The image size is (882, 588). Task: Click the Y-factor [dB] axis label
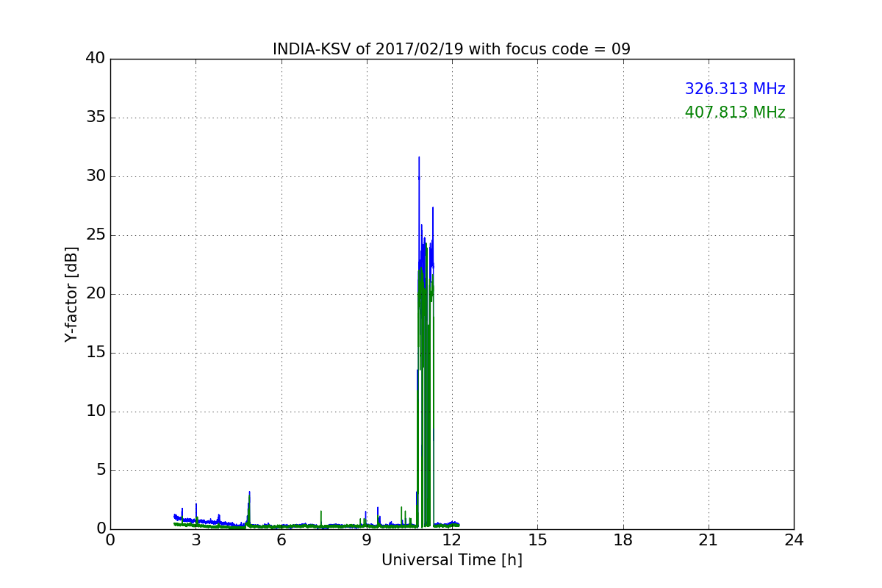pyautogui.click(x=71, y=294)
